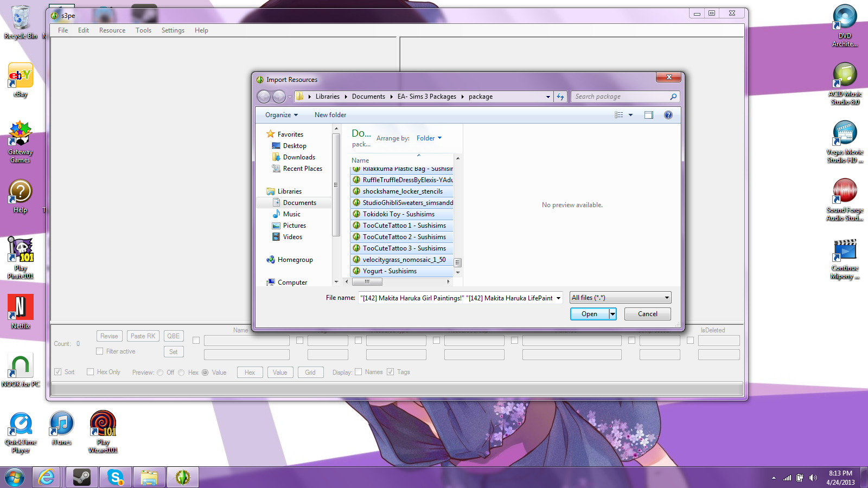Screen dimensions: 868x488
Task: Check the Name filter checkbox
Action: (196, 341)
